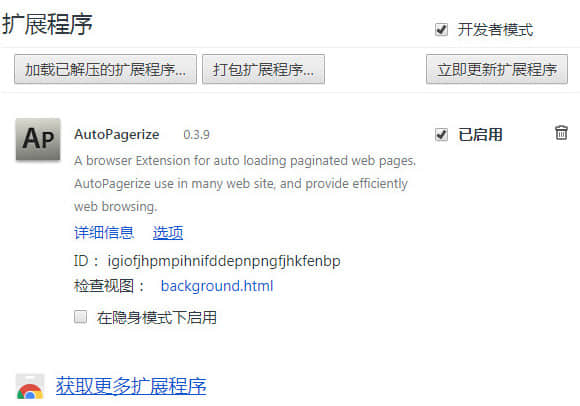Click the 扩展程序 page heading

[x=47, y=24]
